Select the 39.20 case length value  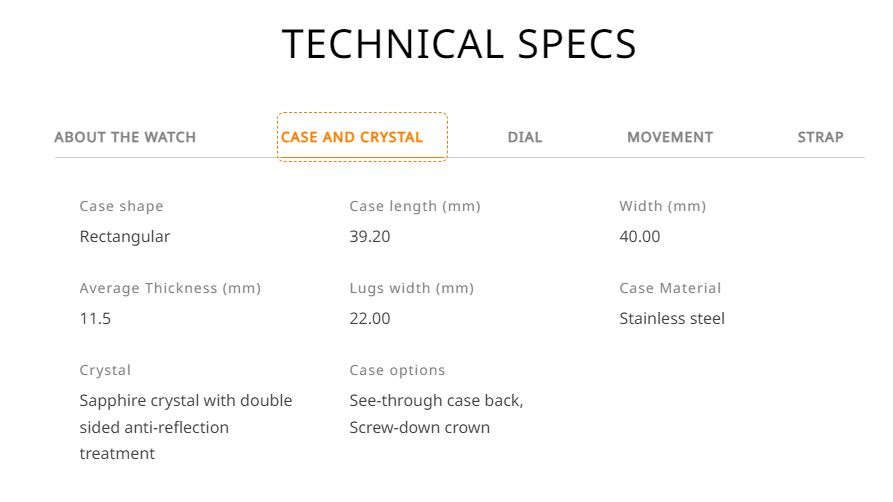370,236
